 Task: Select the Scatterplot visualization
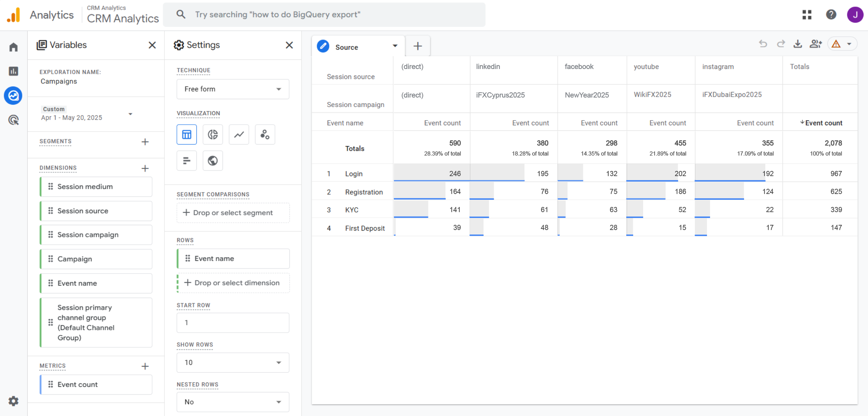pyautogui.click(x=265, y=135)
